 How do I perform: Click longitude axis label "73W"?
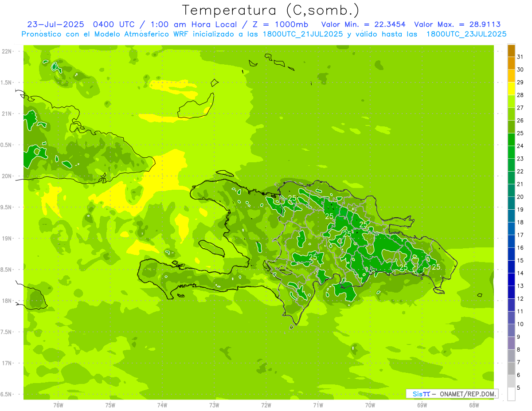[214, 405]
